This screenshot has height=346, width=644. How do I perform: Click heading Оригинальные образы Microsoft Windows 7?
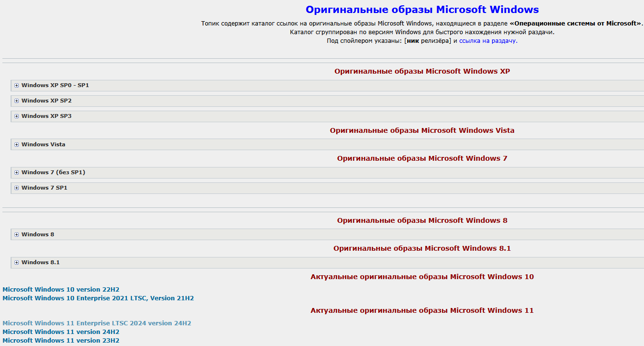[x=422, y=158]
